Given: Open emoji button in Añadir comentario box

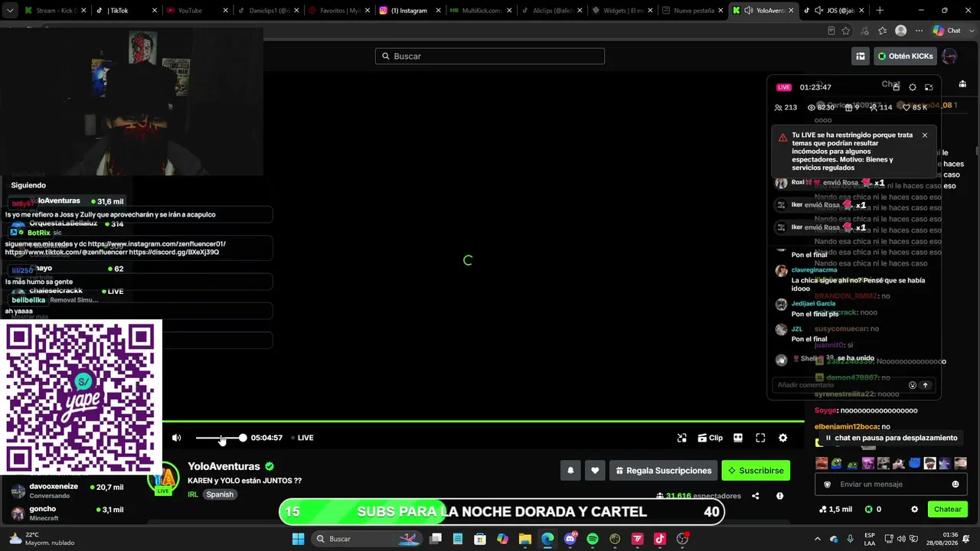Looking at the screenshot, I should tap(912, 385).
